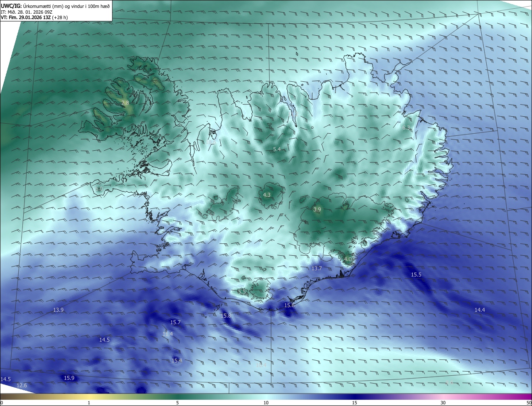This screenshot has height=406, width=532.
Task: Click the 15.7 value on the map
Action: (x=175, y=323)
